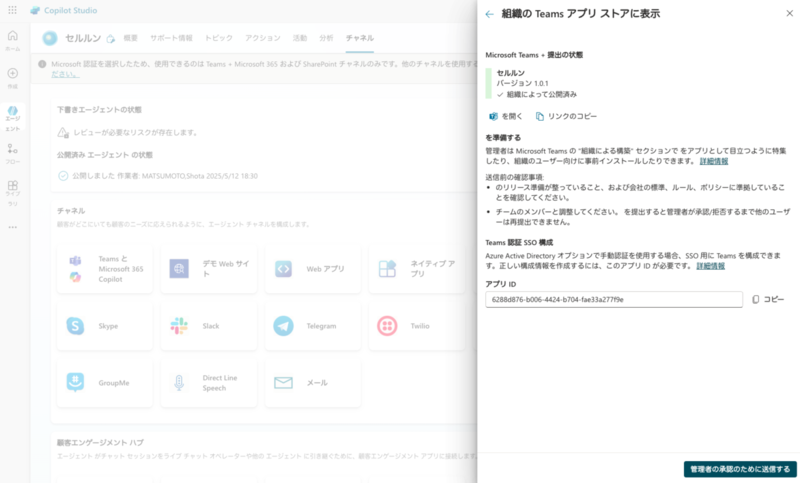Click the アプリ ID text field

[614, 299]
